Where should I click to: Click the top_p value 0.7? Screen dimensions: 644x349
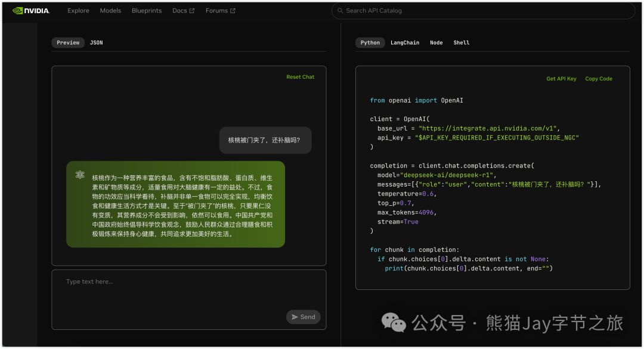[x=405, y=203]
